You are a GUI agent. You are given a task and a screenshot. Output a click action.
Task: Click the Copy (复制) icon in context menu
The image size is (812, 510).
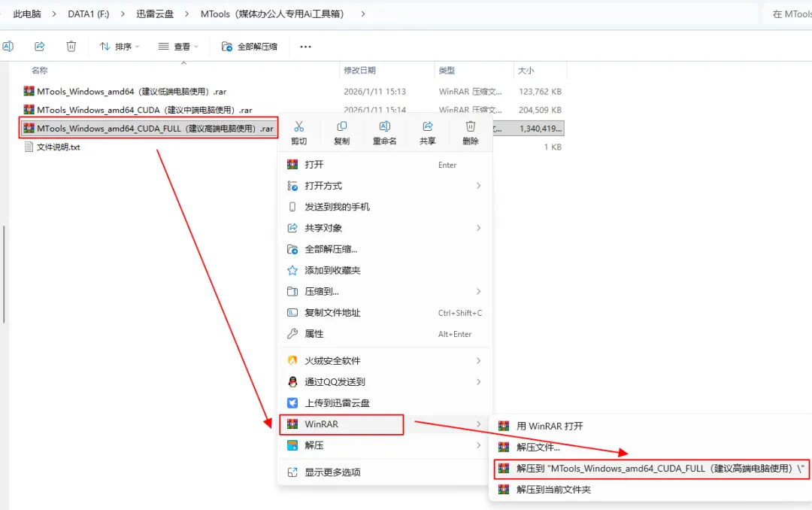(342, 126)
